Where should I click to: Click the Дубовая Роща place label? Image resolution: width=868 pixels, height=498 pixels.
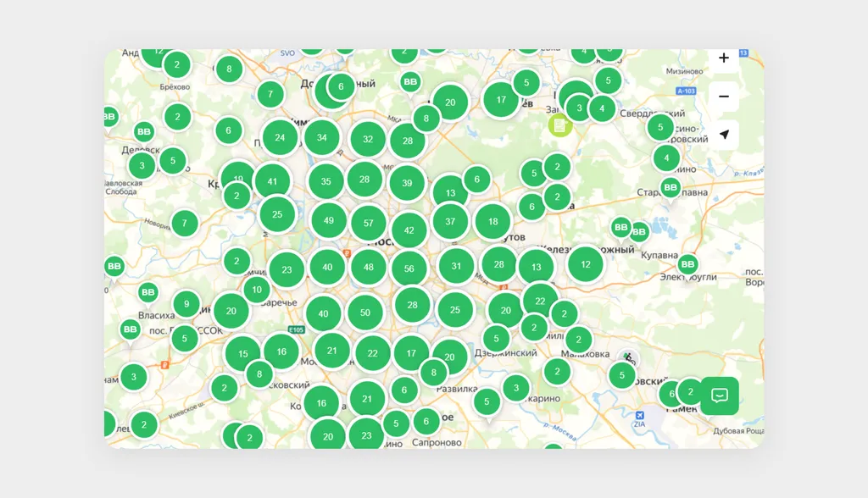tap(738, 430)
